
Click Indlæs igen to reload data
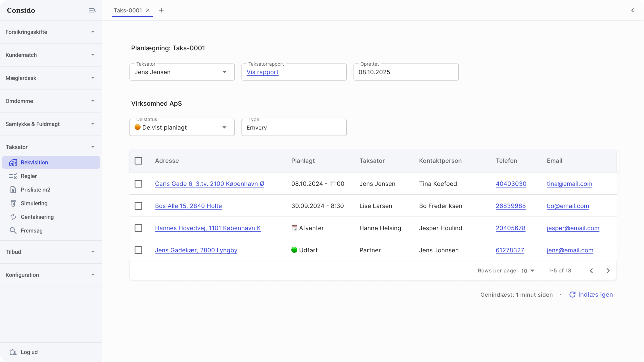591,295
